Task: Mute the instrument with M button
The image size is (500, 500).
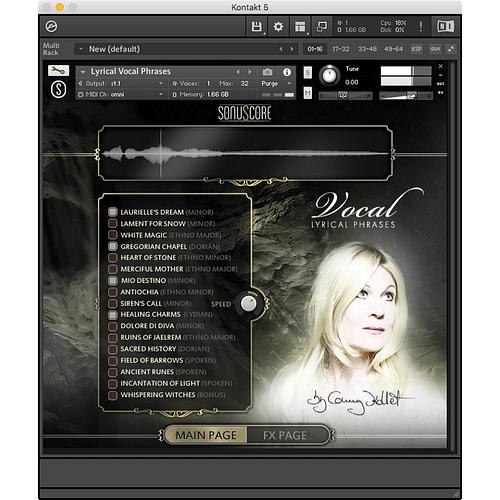Action: (308, 93)
